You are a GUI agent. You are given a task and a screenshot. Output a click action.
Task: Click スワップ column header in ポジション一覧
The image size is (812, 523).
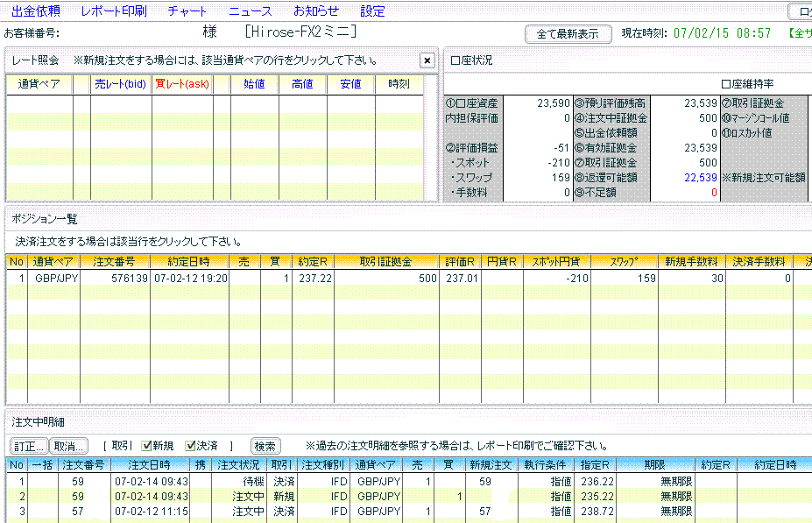click(x=624, y=261)
